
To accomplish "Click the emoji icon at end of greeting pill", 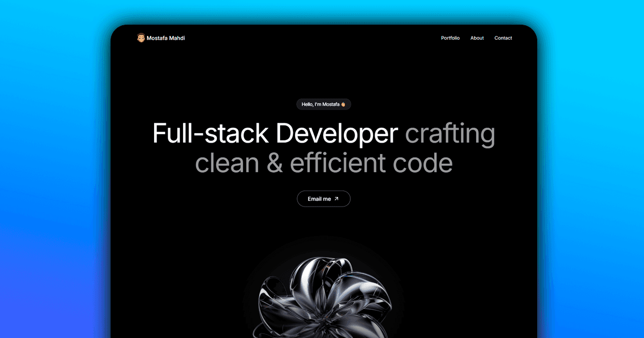I will coord(342,104).
